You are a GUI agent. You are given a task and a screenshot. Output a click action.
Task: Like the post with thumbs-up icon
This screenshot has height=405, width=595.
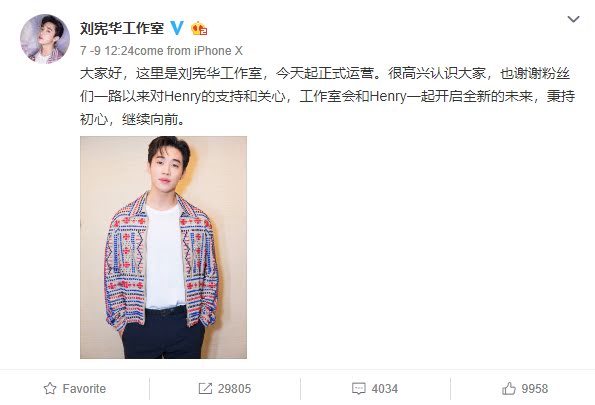pyautogui.click(x=509, y=389)
